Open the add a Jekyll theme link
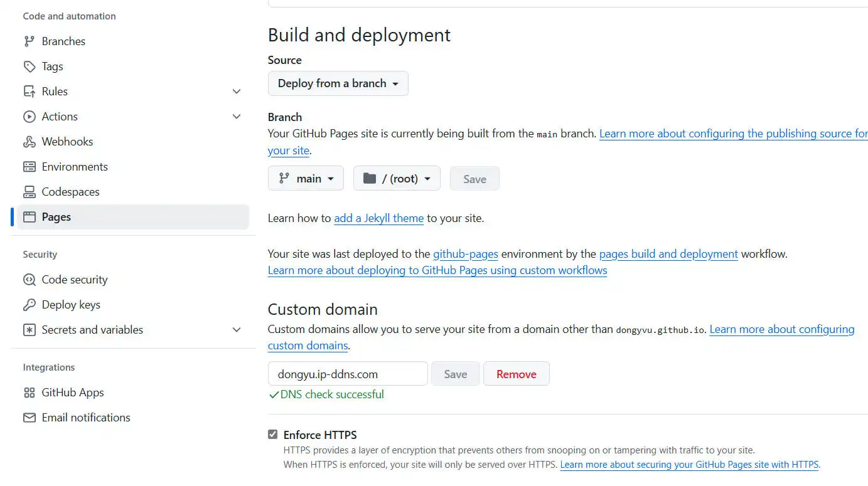 click(378, 218)
